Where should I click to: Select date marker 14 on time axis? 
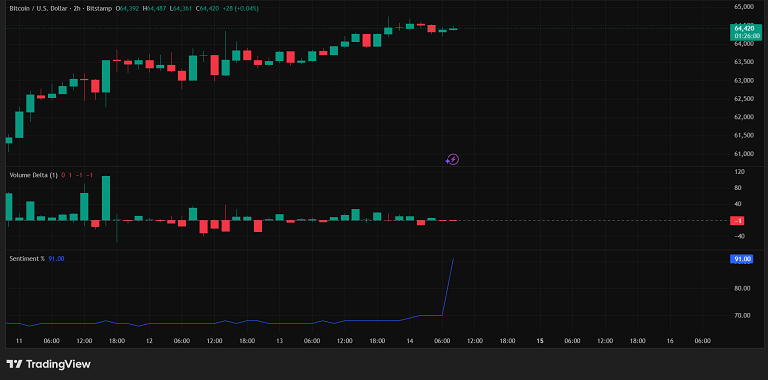[410, 341]
